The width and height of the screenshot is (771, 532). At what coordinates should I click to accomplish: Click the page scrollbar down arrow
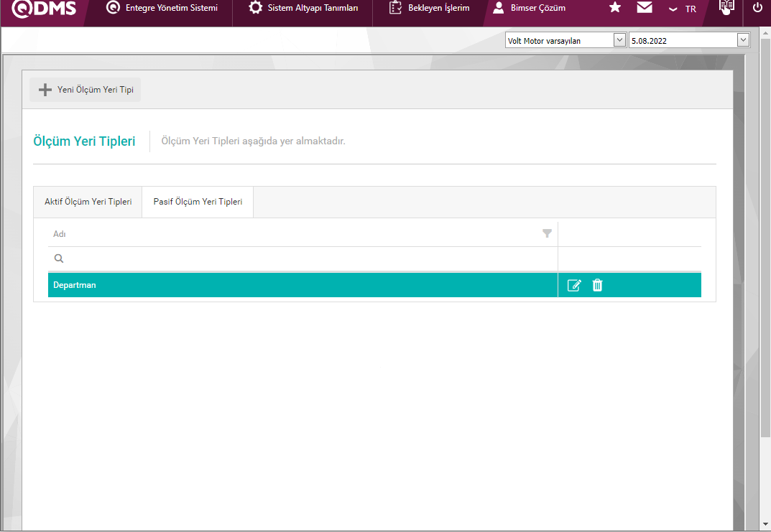[x=765, y=526]
